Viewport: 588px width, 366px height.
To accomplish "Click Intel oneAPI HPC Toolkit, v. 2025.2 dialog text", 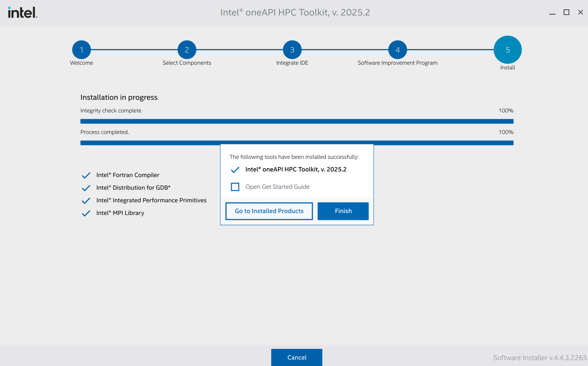I will (296, 169).
